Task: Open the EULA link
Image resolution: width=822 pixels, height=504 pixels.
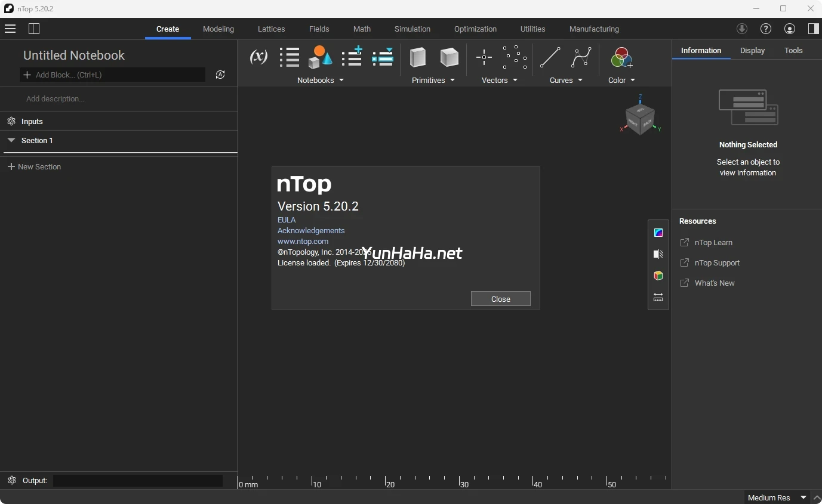Action: 287,219
